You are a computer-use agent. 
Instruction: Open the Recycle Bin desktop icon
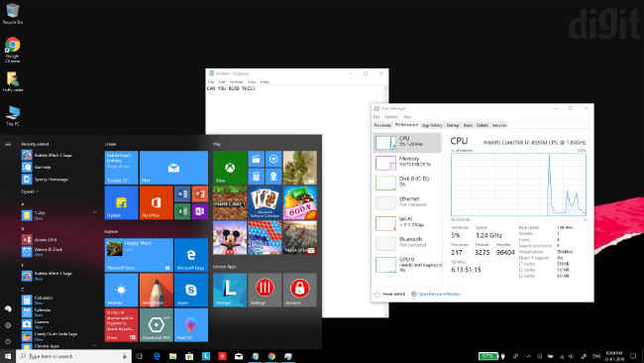click(x=12, y=13)
